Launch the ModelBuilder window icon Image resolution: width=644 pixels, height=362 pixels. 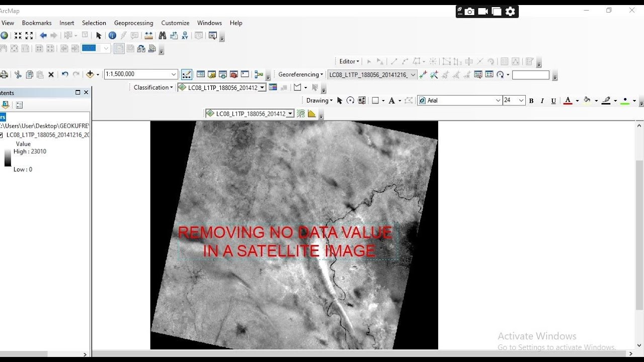(259, 74)
